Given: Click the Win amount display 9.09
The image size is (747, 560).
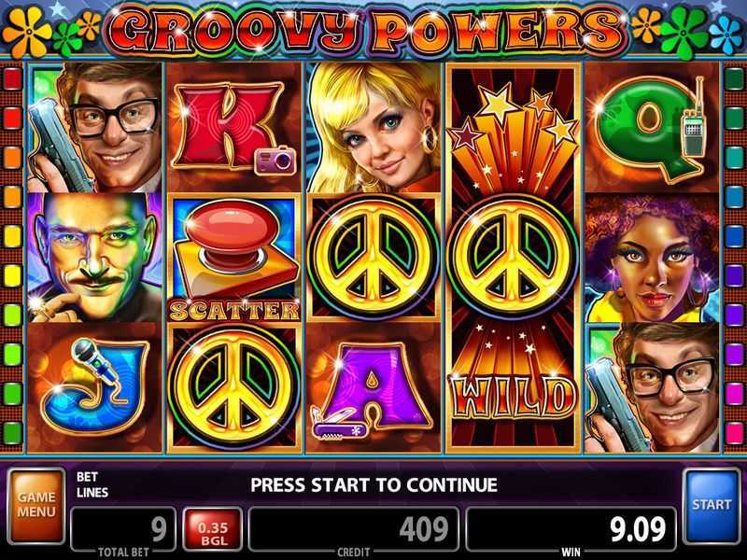Looking at the screenshot, I should point(571,529).
